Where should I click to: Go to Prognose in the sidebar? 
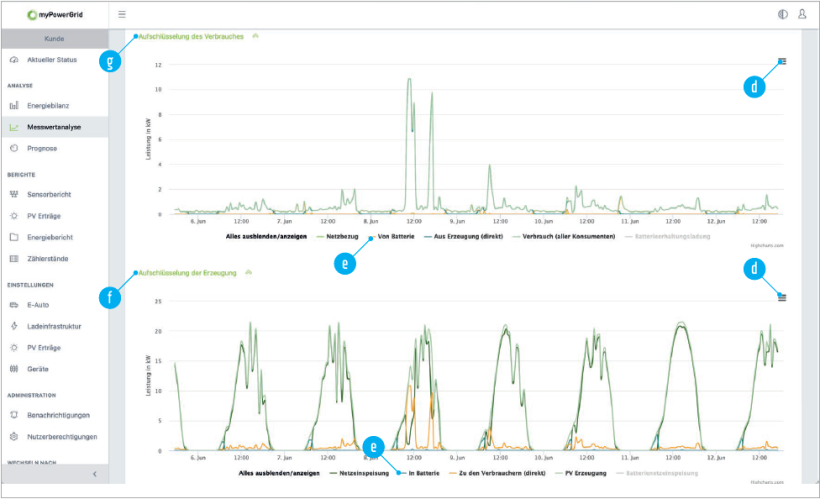[x=42, y=148]
